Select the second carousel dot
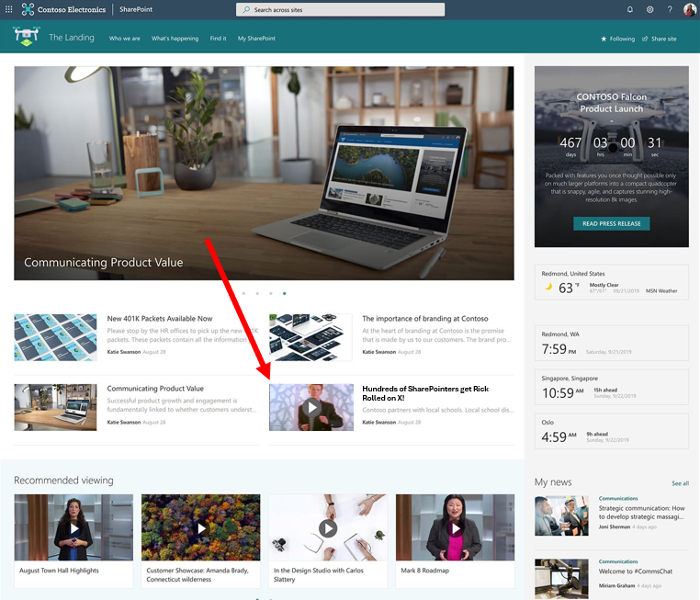The image size is (700, 600). click(257, 293)
